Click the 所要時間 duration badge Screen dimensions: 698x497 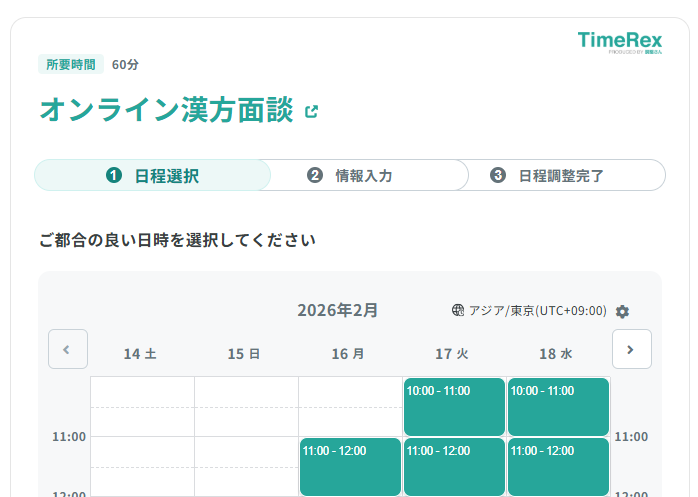(71, 64)
